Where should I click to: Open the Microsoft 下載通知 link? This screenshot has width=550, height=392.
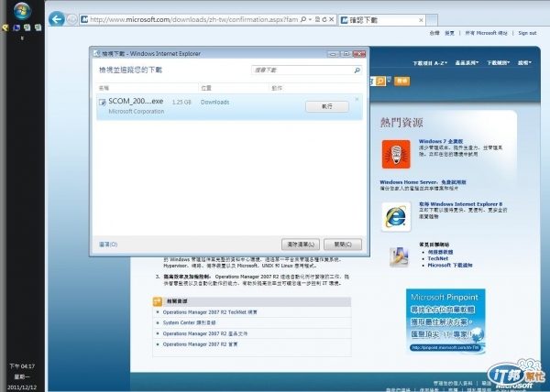[450, 266]
